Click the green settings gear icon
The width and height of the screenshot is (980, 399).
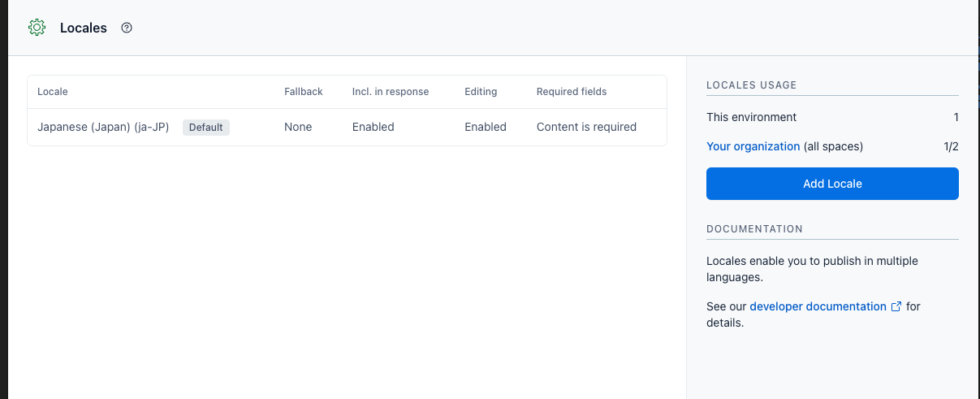pos(37,28)
